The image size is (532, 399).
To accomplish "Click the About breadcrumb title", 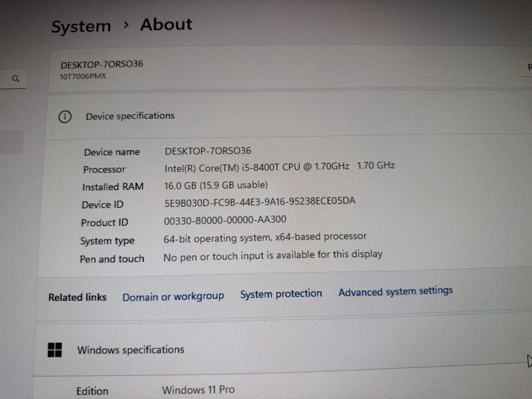I will click(166, 25).
